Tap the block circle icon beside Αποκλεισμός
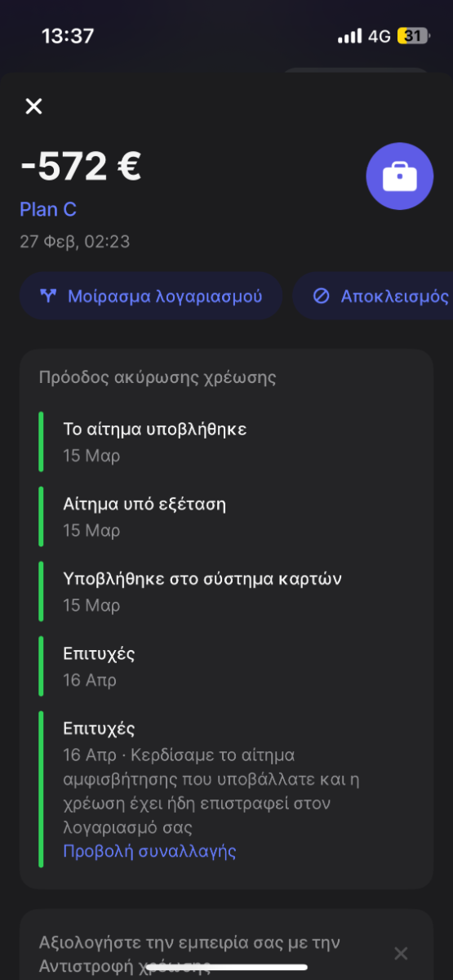453x980 pixels. (x=322, y=296)
